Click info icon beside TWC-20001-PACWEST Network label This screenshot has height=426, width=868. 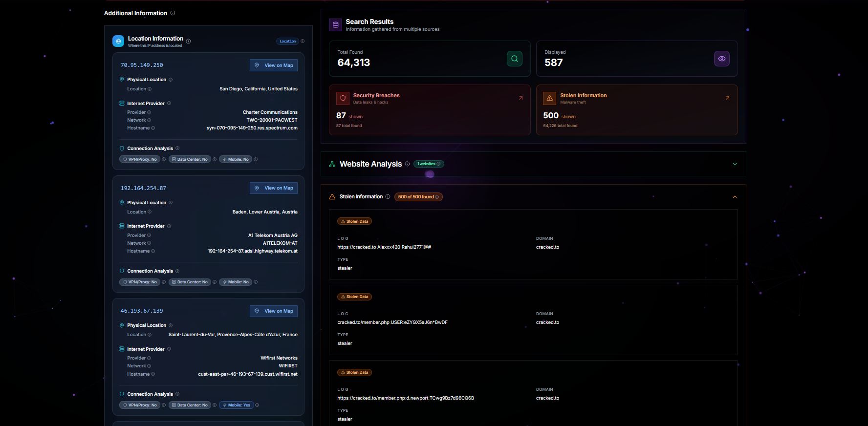(x=149, y=120)
